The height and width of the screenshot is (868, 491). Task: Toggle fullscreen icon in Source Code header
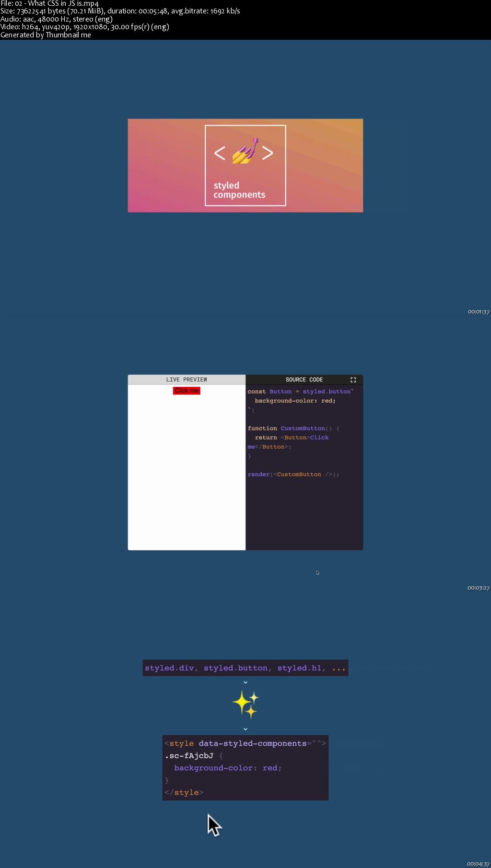coord(353,380)
